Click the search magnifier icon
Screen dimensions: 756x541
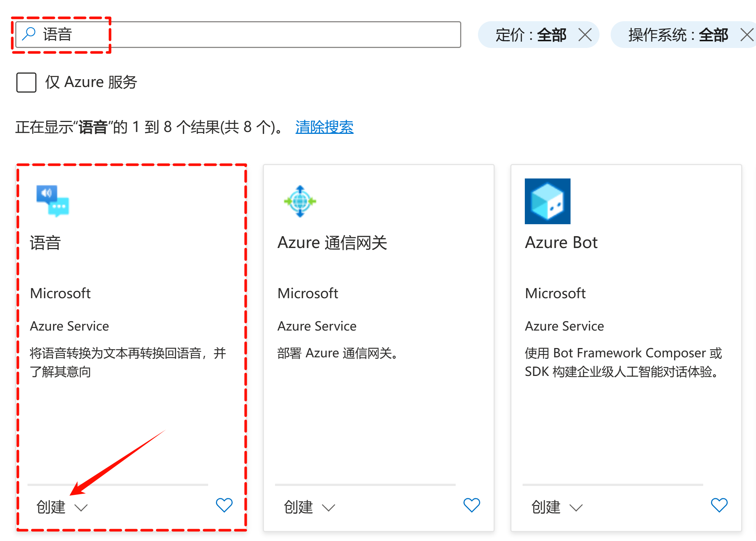pyautogui.click(x=29, y=34)
